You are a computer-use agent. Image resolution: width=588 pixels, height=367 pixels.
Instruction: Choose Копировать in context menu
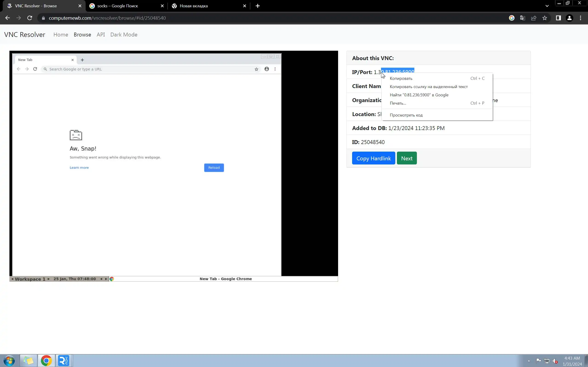(401, 78)
